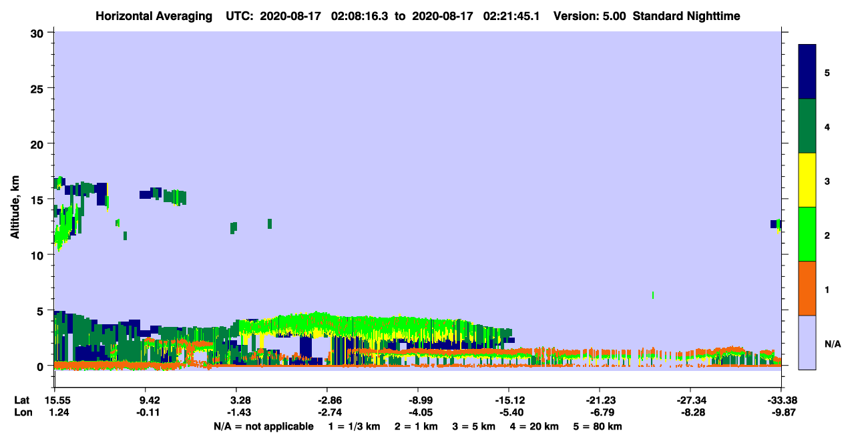Screen dimensions: 868x445
Task: Click latitude value 3.28
Action: coord(240,400)
